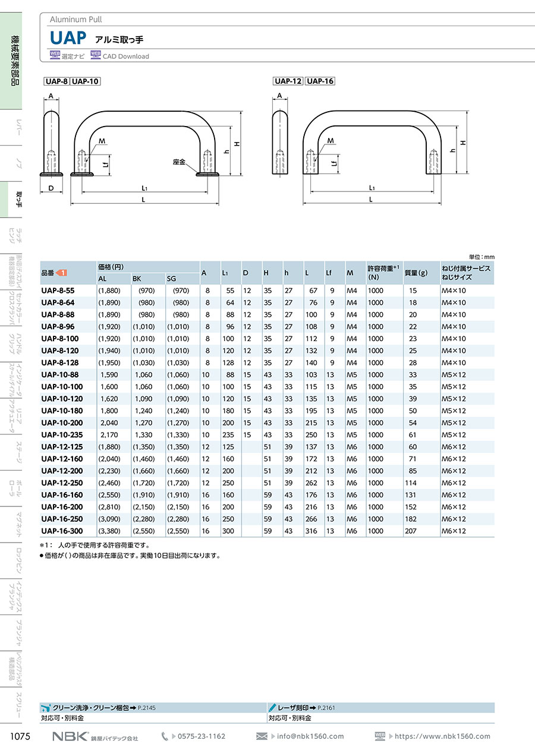Select the レバー side tab
The image size is (535, 756).
pyautogui.click(x=19, y=128)
